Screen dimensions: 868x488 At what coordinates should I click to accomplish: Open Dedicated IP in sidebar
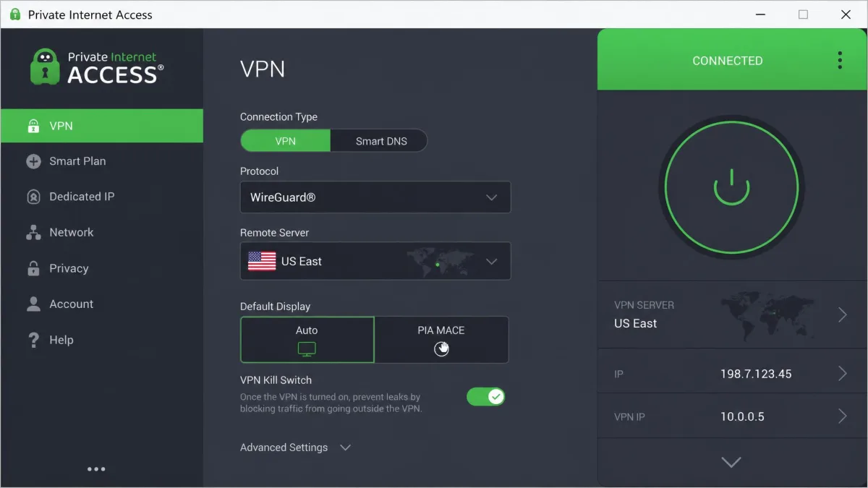click(102, 197)
